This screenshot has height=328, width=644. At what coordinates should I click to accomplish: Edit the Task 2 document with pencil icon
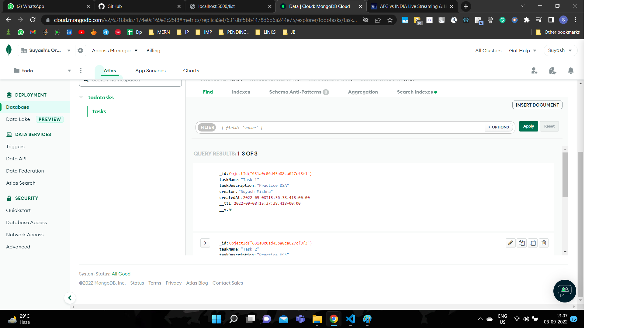point(511,243)
